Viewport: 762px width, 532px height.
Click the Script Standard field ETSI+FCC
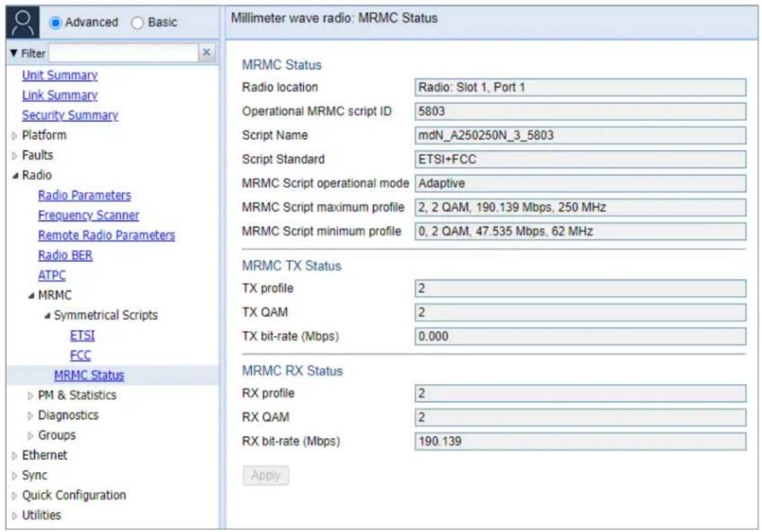pos(581,159)
